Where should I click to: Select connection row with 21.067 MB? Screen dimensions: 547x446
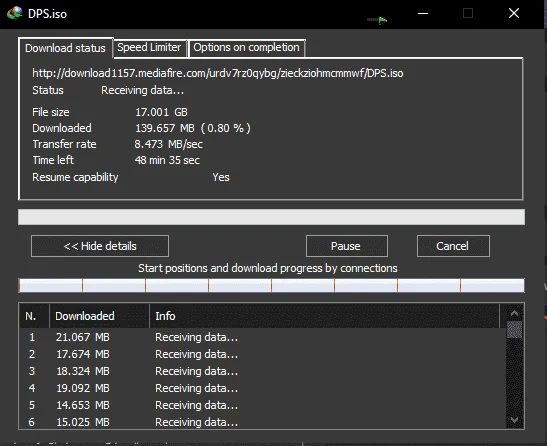(263, 337)
